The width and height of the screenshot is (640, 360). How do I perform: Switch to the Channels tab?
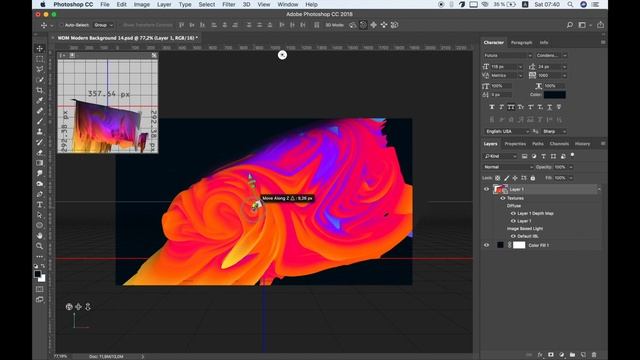[x=559, y=144]
